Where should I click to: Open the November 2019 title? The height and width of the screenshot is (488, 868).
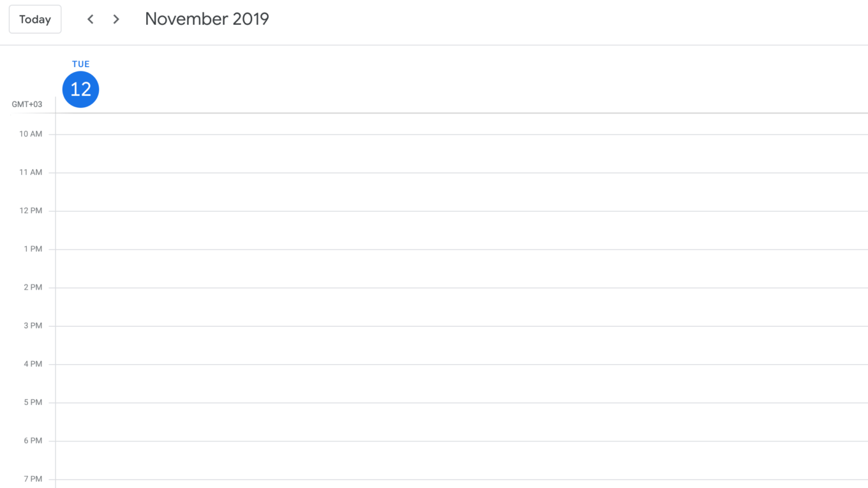click(207, 19)
